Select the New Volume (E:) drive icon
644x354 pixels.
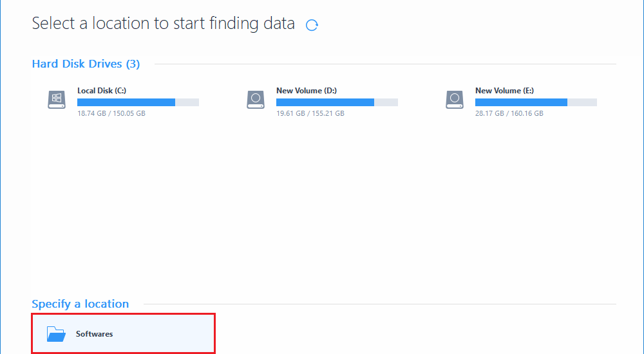pyautogui.click(x=454, y=100)
